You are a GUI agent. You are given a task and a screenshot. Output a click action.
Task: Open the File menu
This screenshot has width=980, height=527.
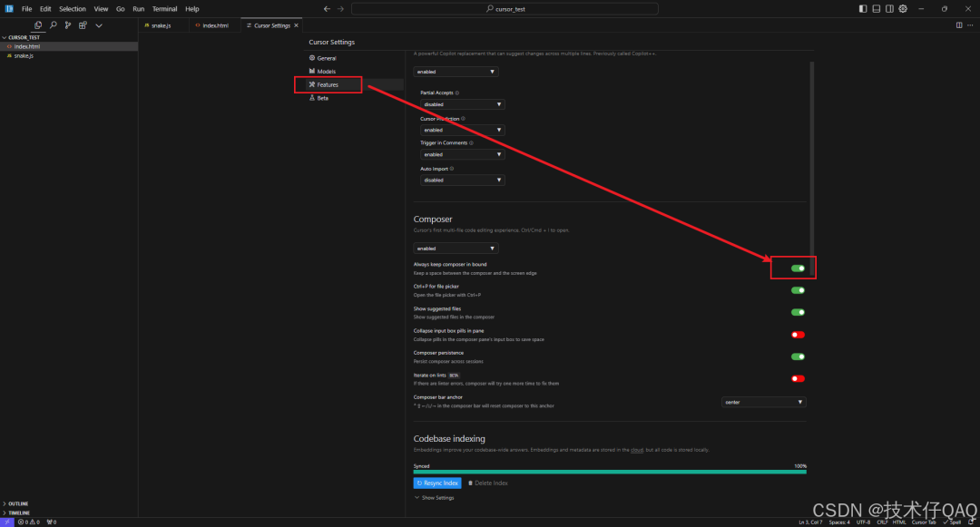[27, 9]
